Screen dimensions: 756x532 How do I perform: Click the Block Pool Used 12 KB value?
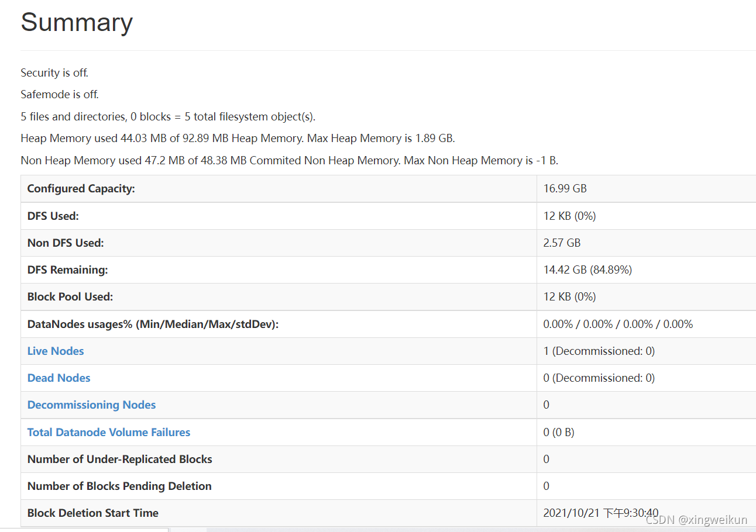click(569, 297)
